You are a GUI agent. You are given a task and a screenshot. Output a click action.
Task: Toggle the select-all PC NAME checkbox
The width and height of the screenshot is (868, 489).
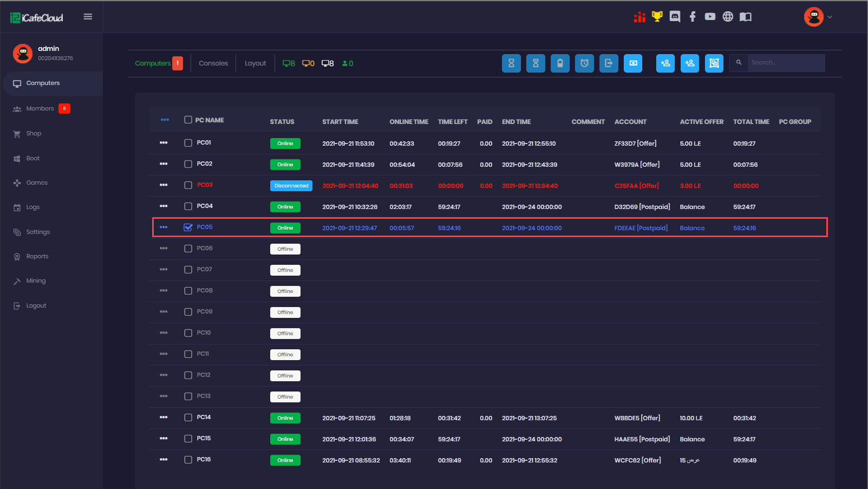click(x=188, y=120)
